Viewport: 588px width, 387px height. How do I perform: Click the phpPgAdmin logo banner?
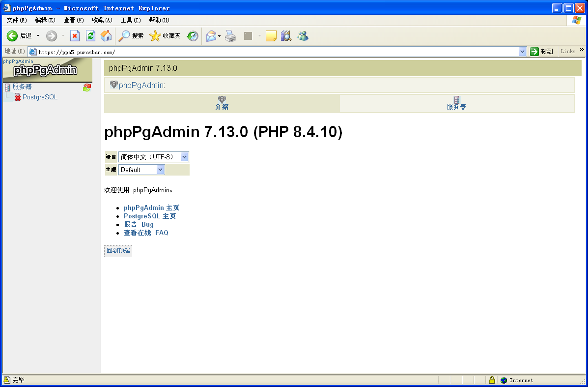click(x=48, y=70)
